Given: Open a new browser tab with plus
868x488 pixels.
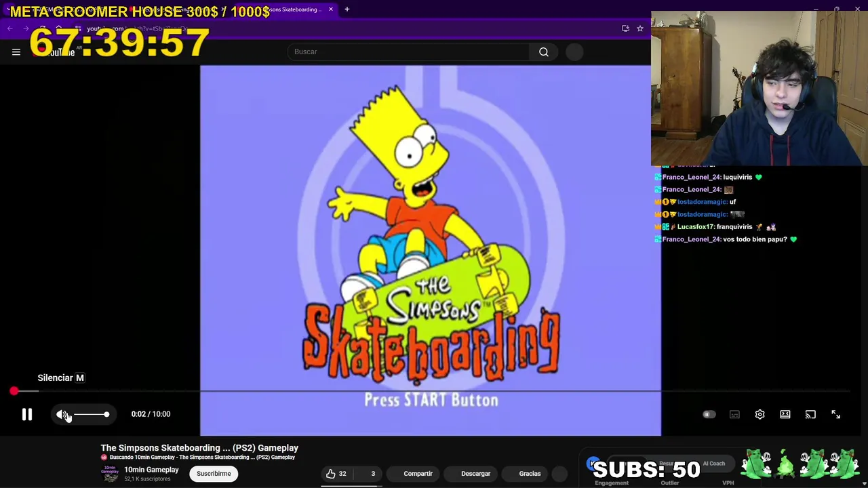Looking at the screenshot, I should 347,9.
